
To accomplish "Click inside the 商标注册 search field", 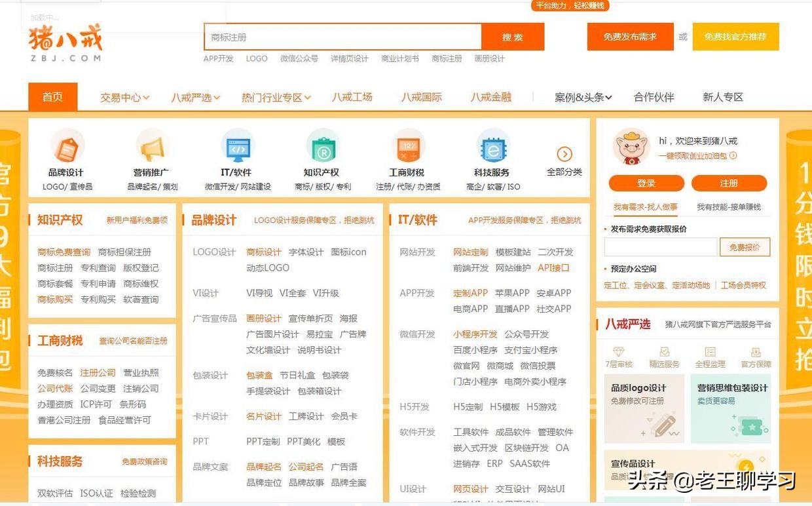I will point(341,37).
